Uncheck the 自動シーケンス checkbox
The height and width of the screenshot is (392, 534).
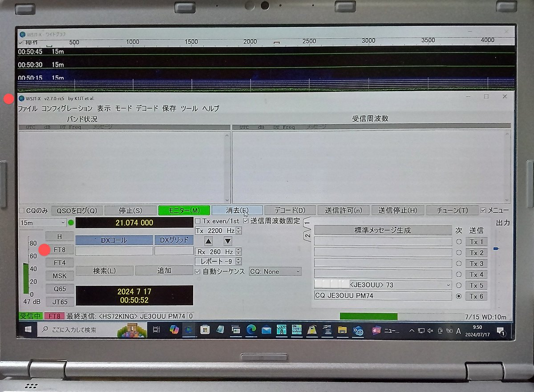(198, 271)
